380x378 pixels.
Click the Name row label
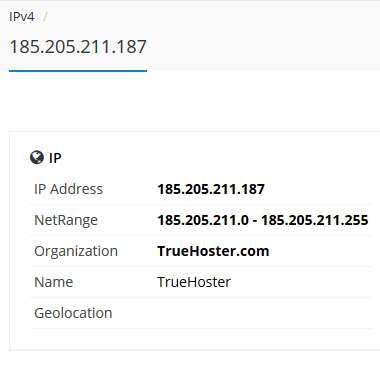[53, 282]
